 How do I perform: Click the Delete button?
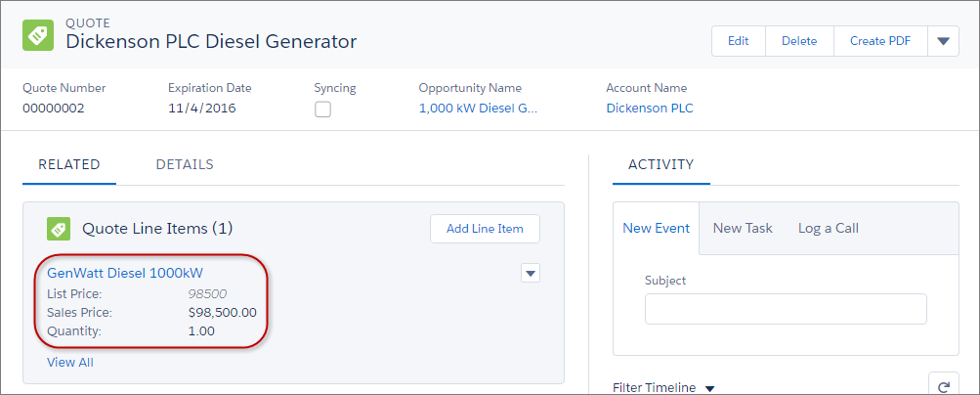pyautogui.click(x=799, y=41)
